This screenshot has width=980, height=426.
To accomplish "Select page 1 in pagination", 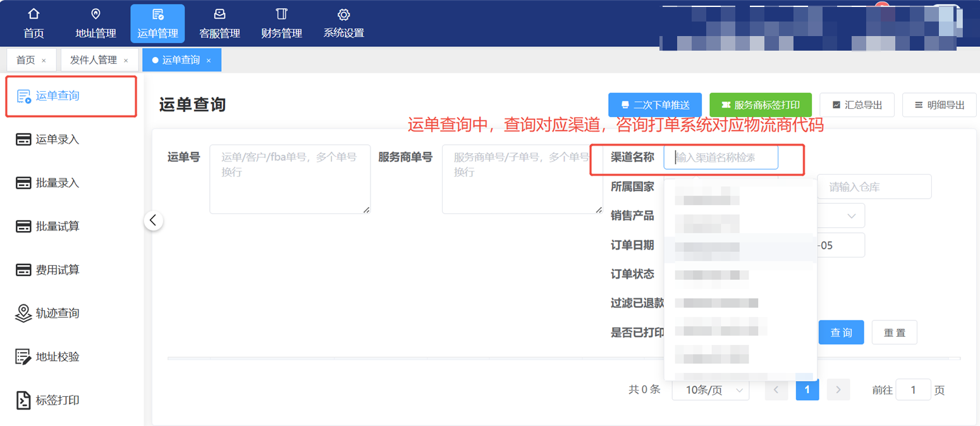I will coord(807,390).
